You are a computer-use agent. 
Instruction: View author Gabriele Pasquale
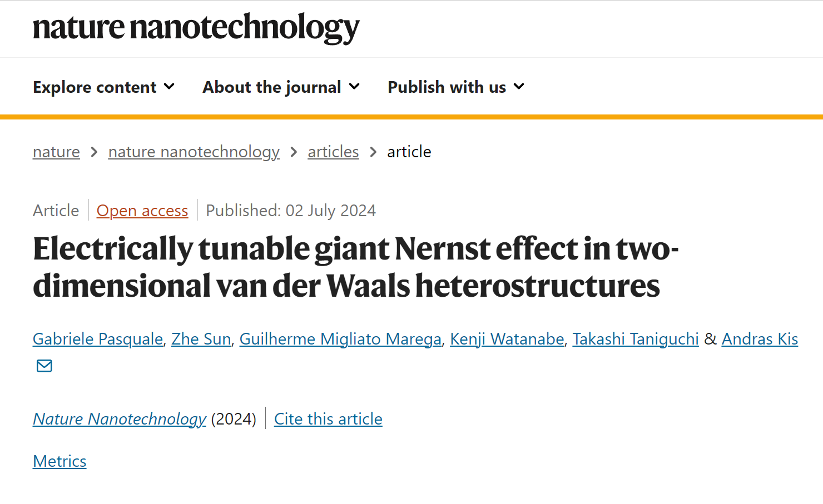98,339
